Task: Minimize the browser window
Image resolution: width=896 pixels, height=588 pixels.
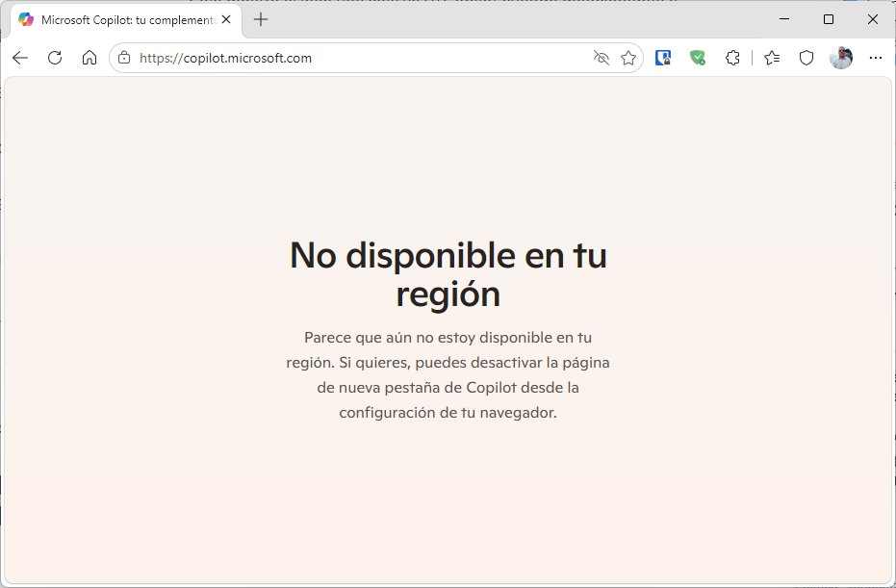Action: point(784,19)
